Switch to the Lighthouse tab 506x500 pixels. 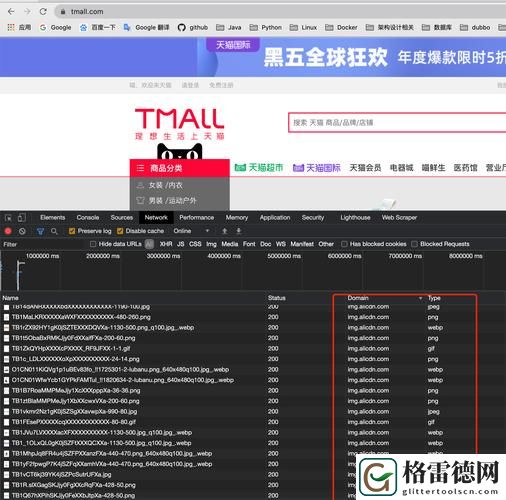(x=355, y=218)
